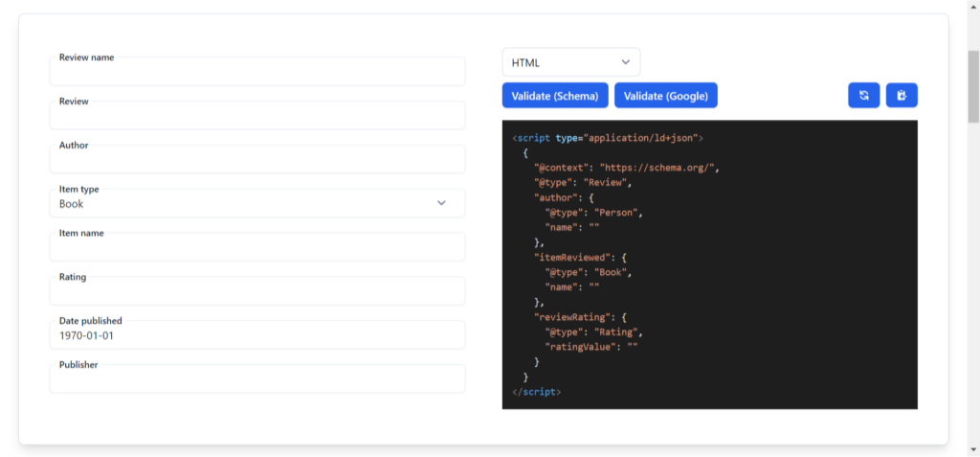Click the "@type": "Person" line in code

[x=593, y=213]
